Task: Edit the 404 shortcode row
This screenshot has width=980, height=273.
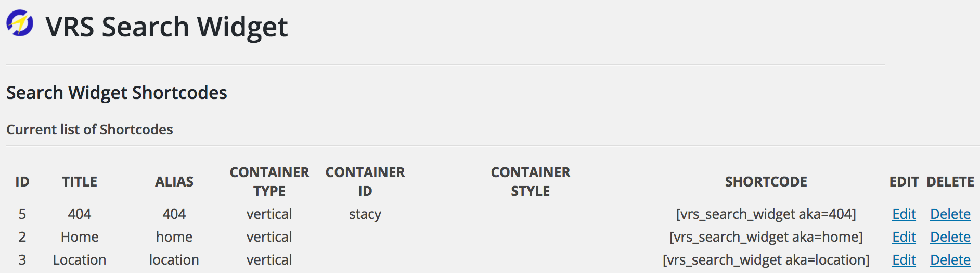Action: point(904,214)
